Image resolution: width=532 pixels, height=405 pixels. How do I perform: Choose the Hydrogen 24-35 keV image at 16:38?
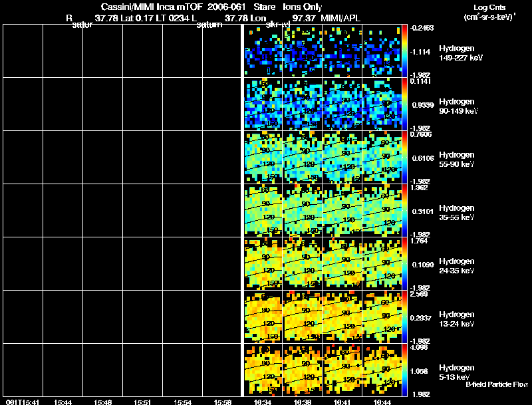(302, 263)
